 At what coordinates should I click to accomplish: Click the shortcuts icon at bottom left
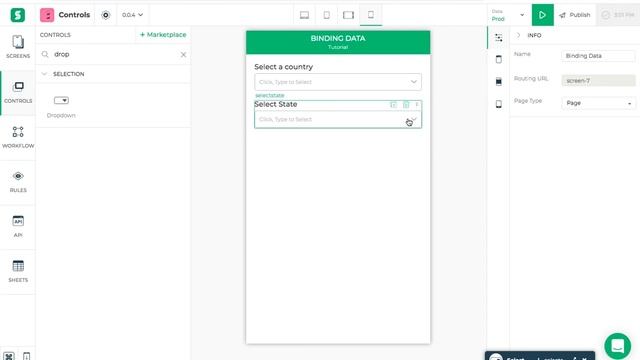click(x=9, y=356)
